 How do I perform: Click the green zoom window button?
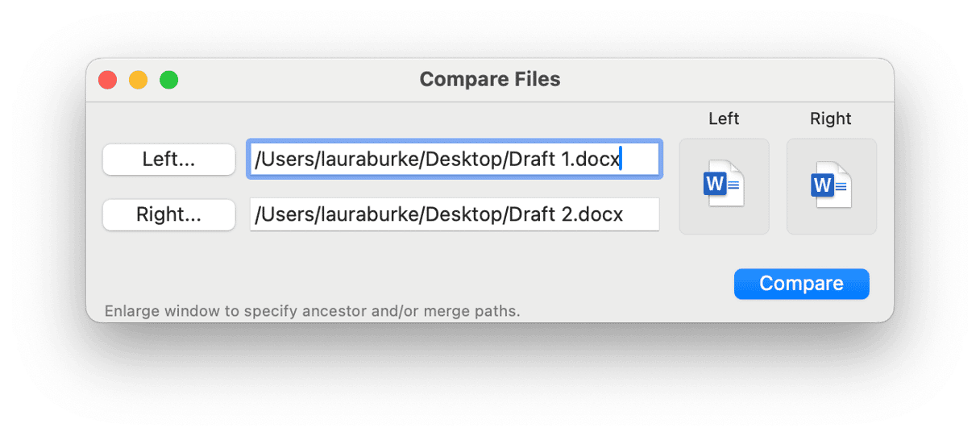pyautogui.click(x=168, y=80)
